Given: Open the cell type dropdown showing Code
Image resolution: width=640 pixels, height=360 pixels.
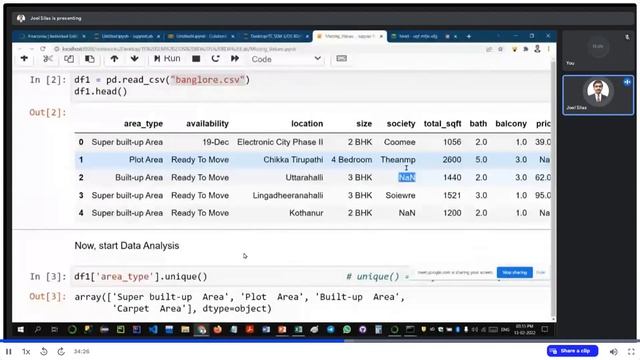Looking at the screenshot, I should [286, 59].
